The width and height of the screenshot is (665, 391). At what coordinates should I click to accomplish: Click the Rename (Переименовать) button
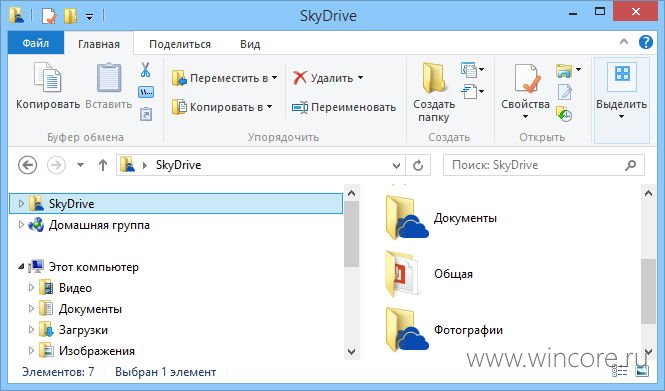(344, 107)
